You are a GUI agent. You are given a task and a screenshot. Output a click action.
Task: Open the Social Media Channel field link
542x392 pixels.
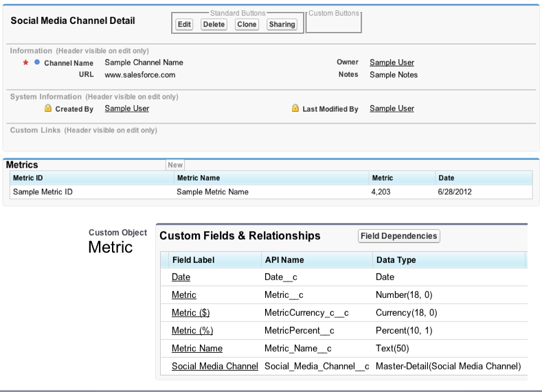pos(214,366)
